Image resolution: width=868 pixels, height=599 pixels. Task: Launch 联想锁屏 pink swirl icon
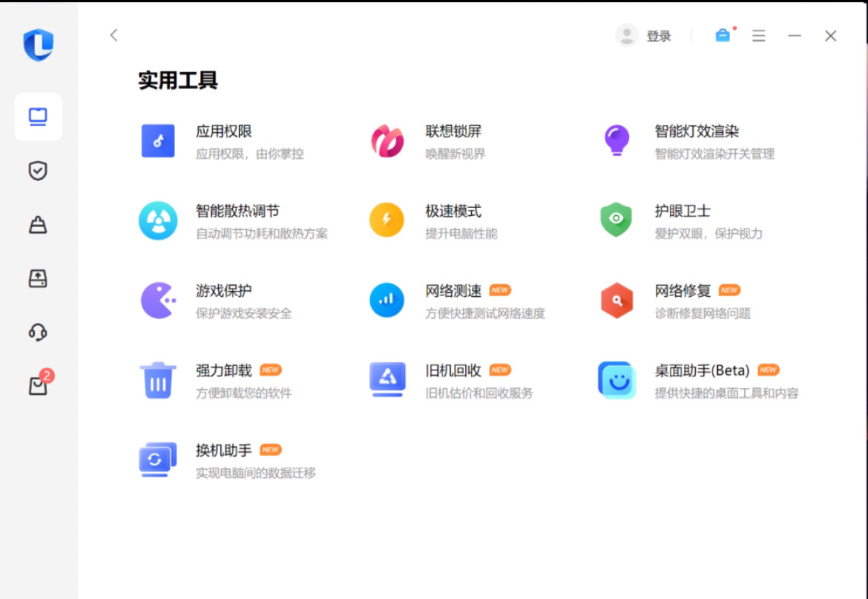pos(387,141)
